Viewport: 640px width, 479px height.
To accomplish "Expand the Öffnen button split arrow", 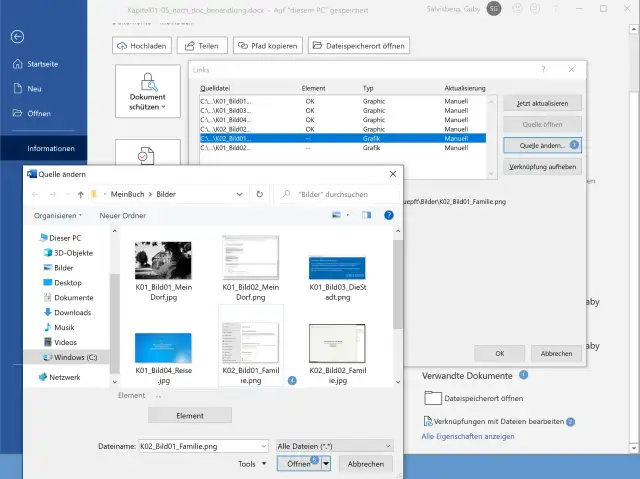I will 326,464.
